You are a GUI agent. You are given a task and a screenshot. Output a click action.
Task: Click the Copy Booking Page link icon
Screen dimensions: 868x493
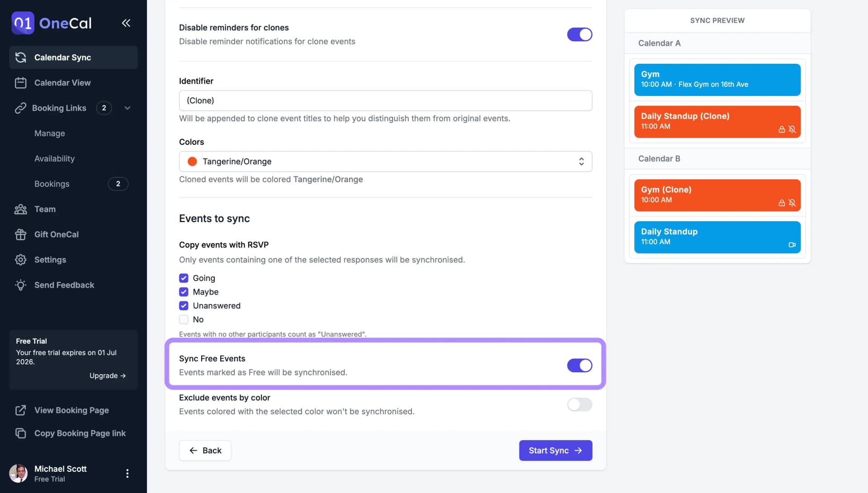click(x=21, y=433)
